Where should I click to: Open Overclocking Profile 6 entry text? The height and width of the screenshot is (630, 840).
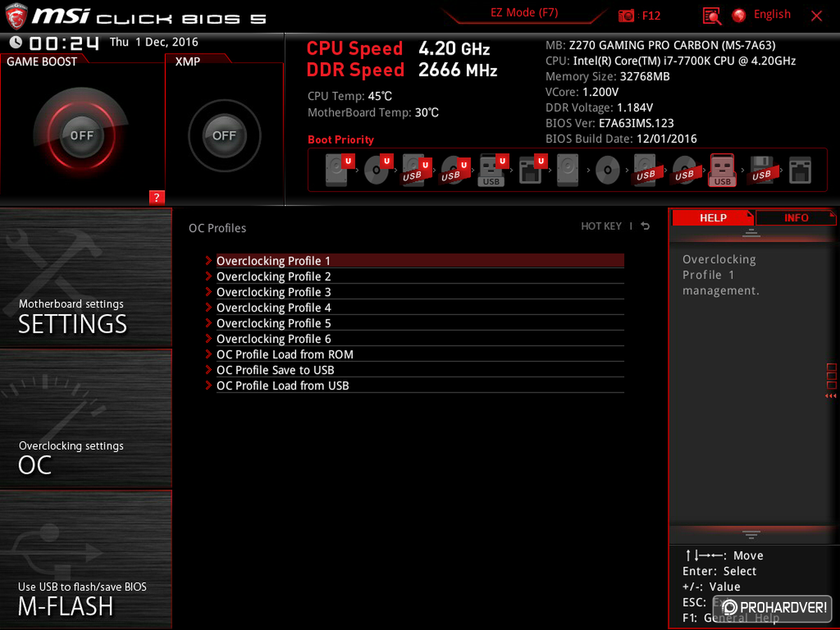point(273,339)
